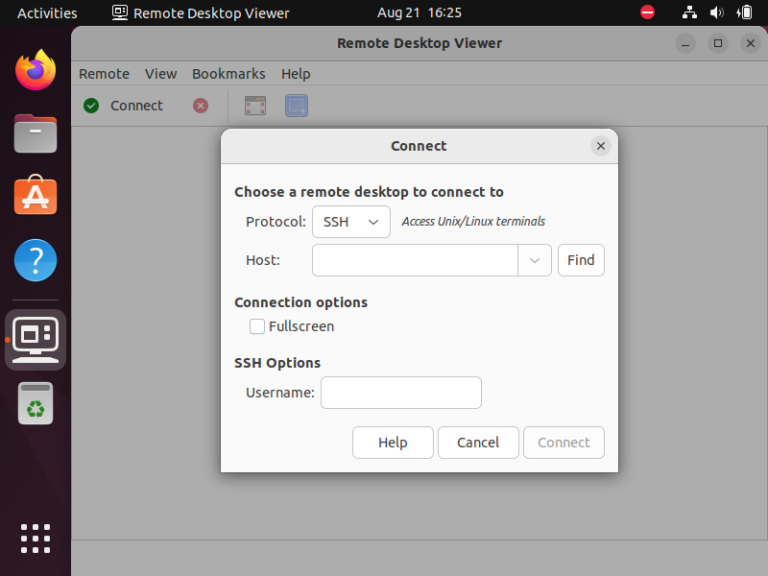The image size is (768, 576).
Task: Click the screenshot selection toolbar icon
Action: pos(296,105)
